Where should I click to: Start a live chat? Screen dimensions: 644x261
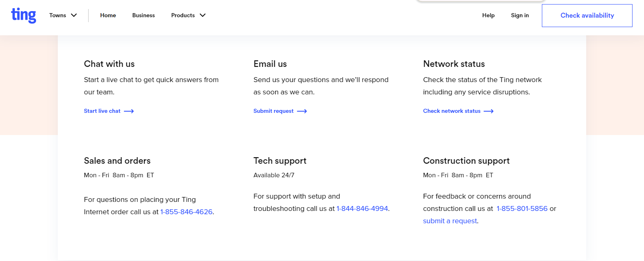click(102, 111)
